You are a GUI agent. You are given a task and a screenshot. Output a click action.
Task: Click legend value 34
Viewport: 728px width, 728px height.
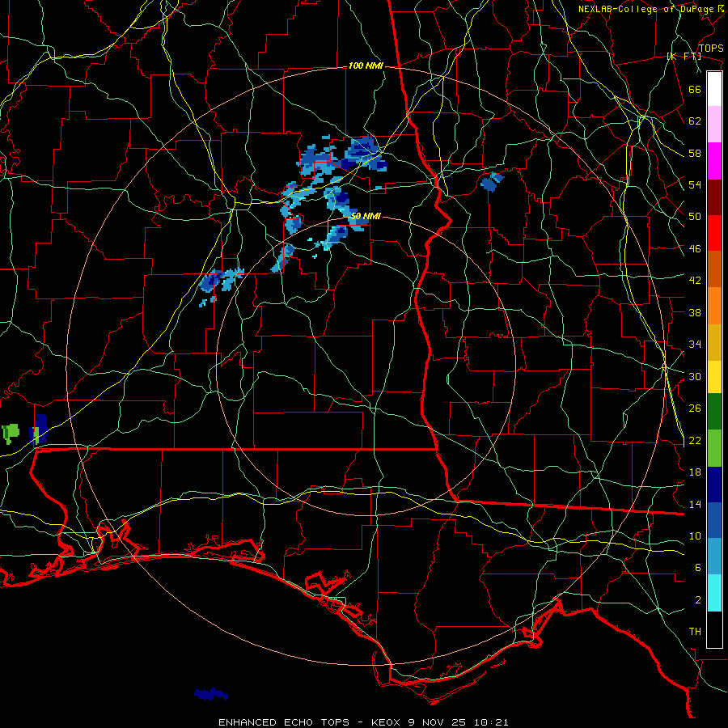click(x=695, y=345)
